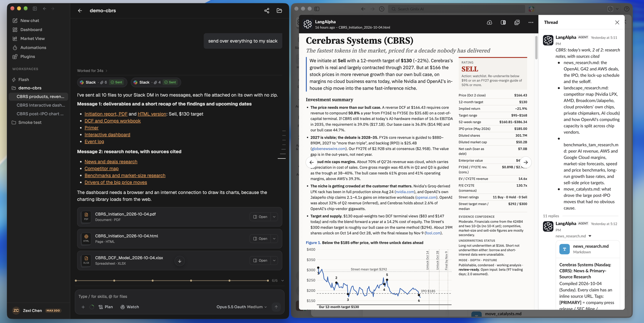Open the 'CBRS interactive dash...' chat
The height and width of the screenshot is (323, 644).
click(41, 105)
